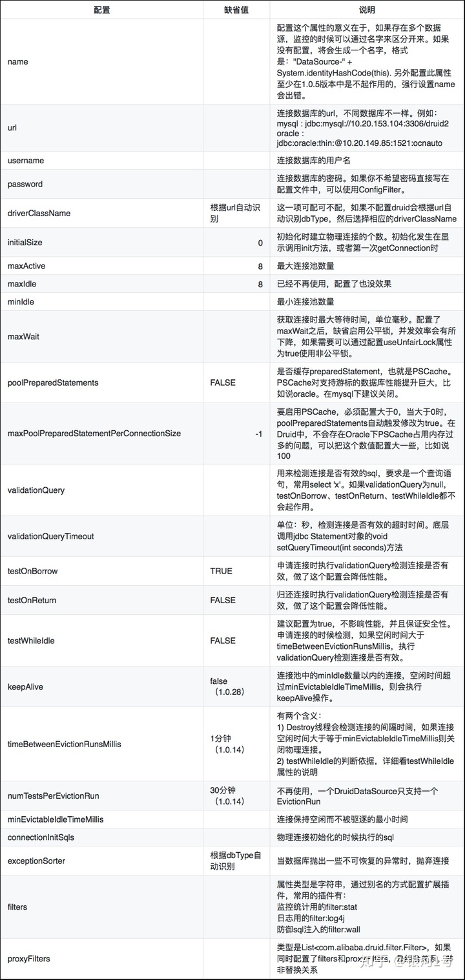The image size is (465, 980).
Task: Click the testOnReturn config cell
Action: point(101,600)
